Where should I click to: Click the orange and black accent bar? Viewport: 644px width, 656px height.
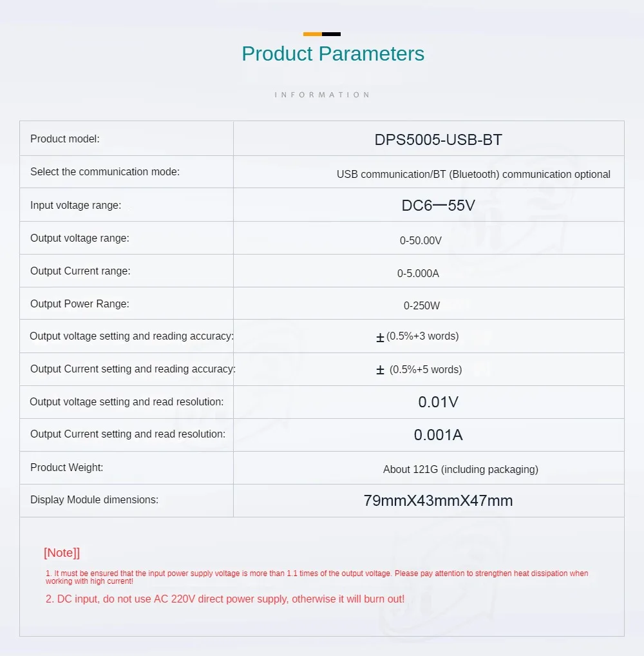[322, 34]
